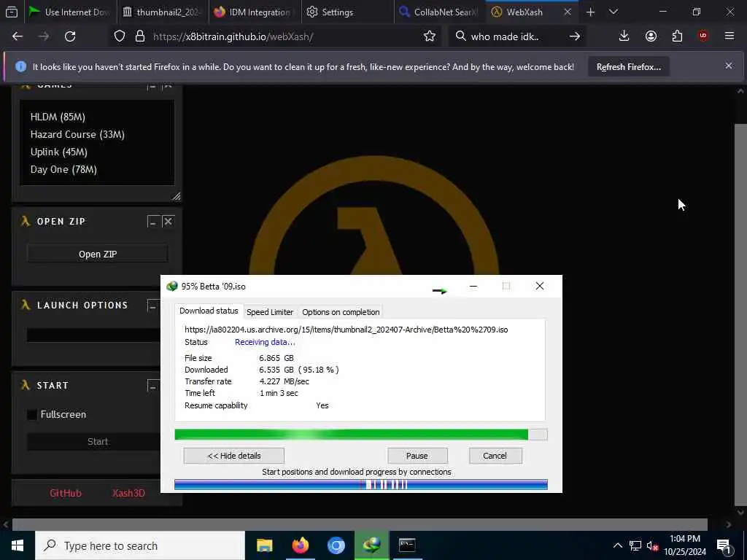Open the taskbar clock and date
The height and width of the screenshot is (560, 747).
point(685,545)
